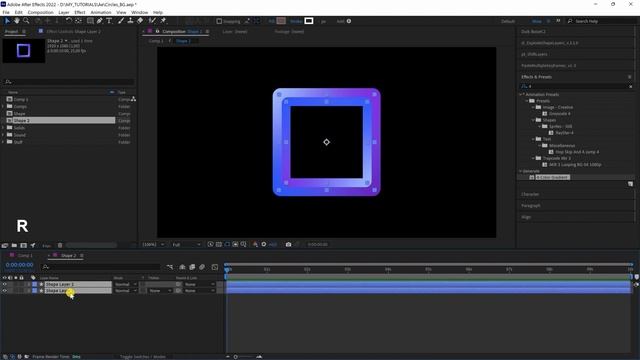Image resolution: width=640 pixels, height=360 pixels.
Task: Take a snapshot with the camera icon
Action: click(289, 244)
